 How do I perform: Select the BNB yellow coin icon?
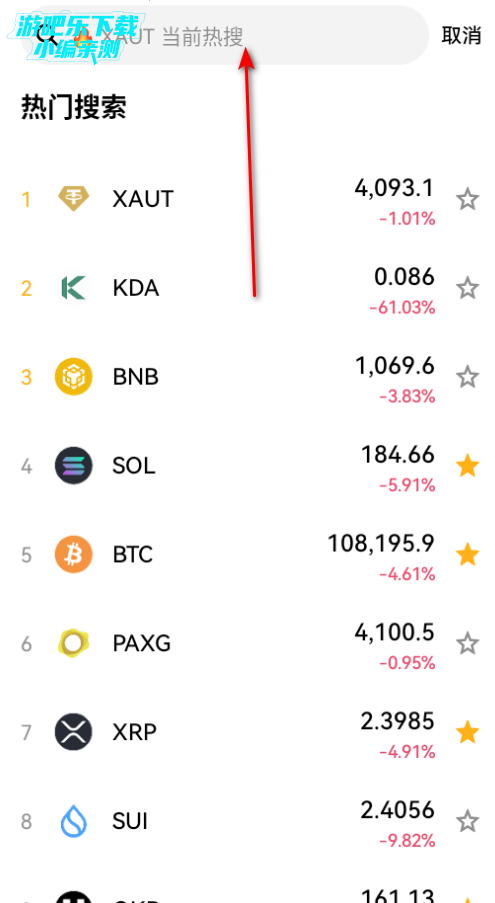pos(74,377)
